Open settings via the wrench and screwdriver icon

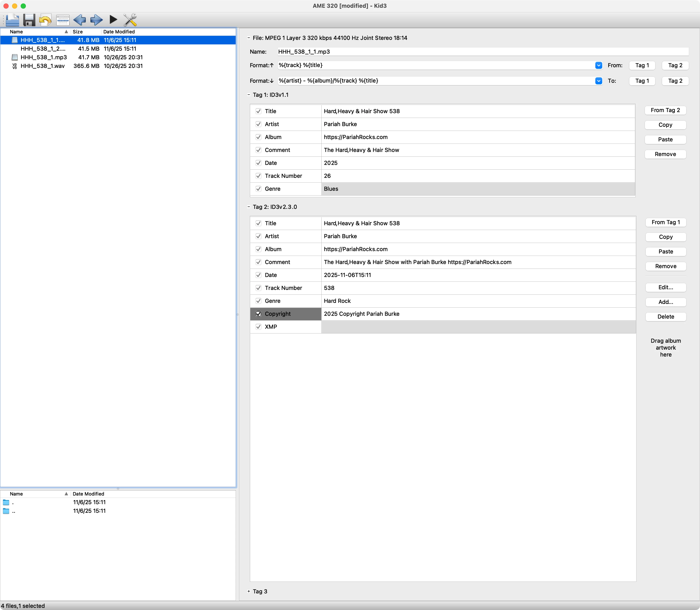[130, 20]
